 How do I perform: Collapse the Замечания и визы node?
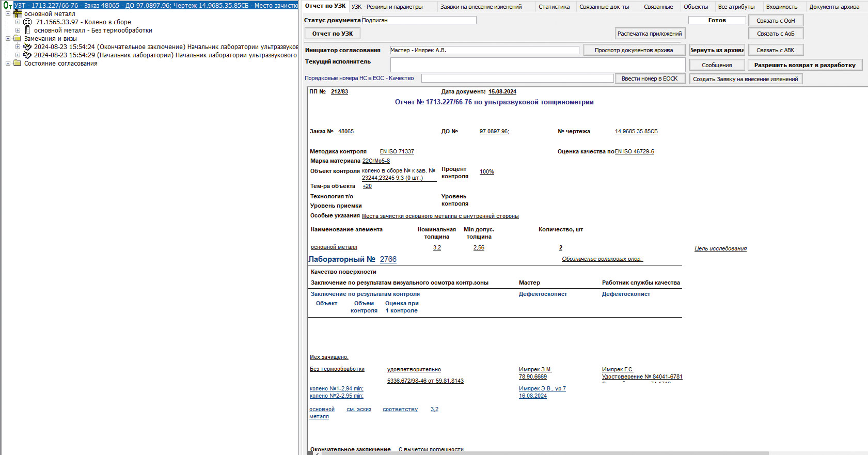[x=8, y=39]
